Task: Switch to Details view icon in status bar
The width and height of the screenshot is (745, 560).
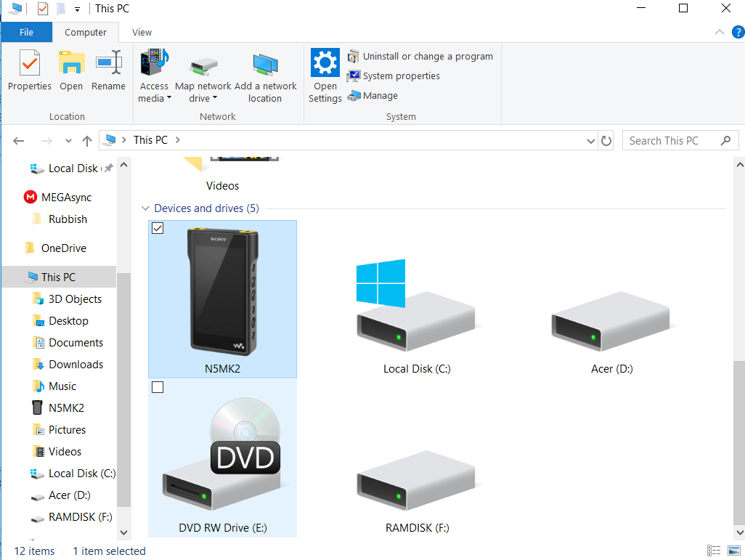Action: tap(714, 551)
